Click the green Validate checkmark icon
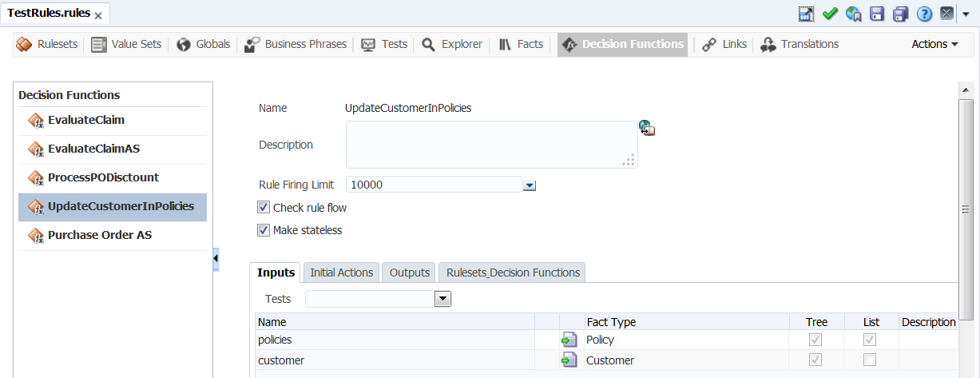Viewport: 980px width, 378px height. 829,14
